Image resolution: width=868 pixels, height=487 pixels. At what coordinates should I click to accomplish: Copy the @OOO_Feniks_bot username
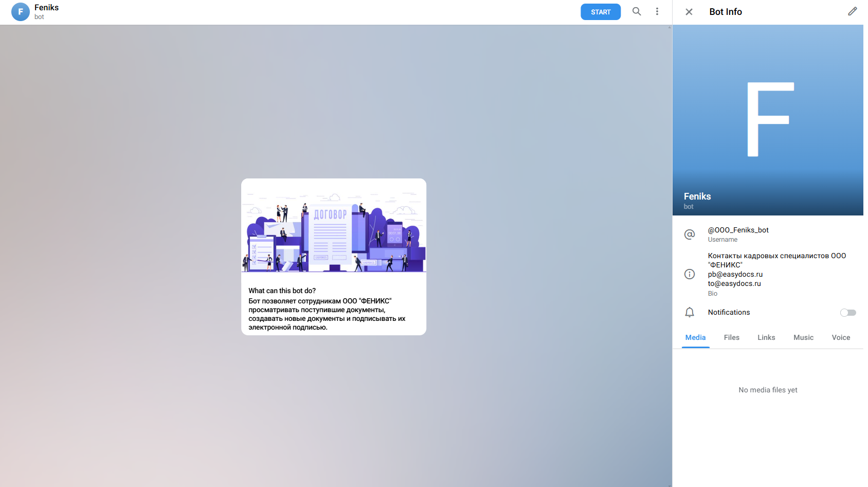pyautogui.click(x=738, y=230)
